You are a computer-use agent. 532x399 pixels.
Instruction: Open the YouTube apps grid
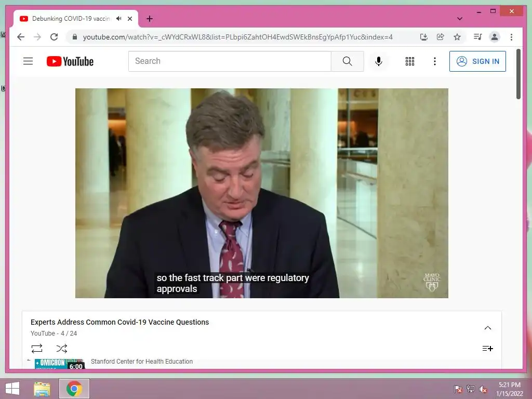tap(409, 61)
